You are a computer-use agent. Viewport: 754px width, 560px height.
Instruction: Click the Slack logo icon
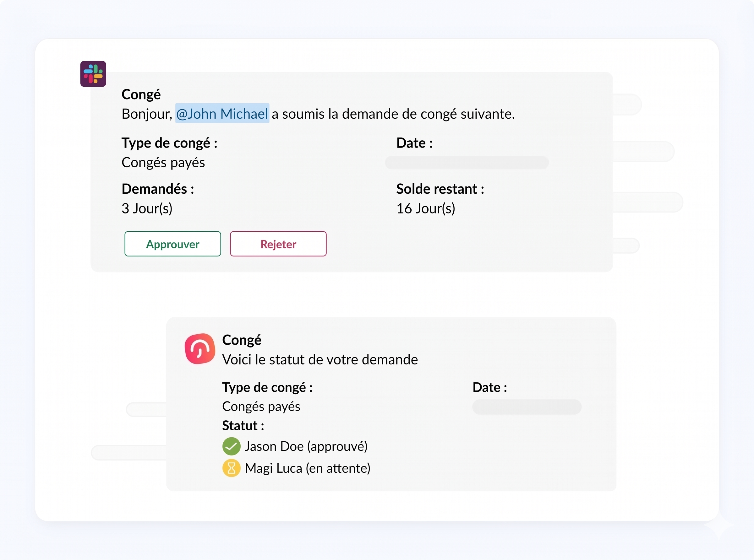tap(93, 74)
